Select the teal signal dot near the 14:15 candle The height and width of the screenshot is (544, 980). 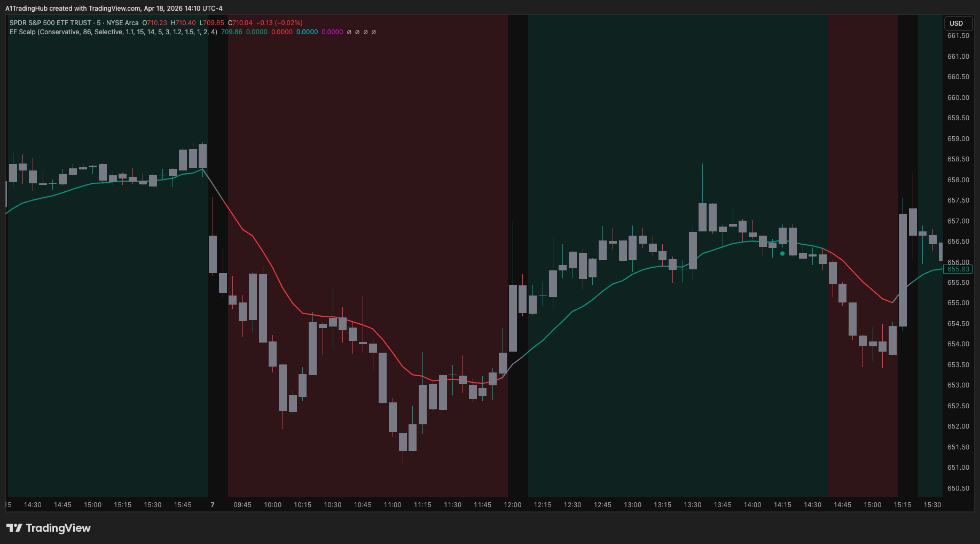tap(781, 254)
